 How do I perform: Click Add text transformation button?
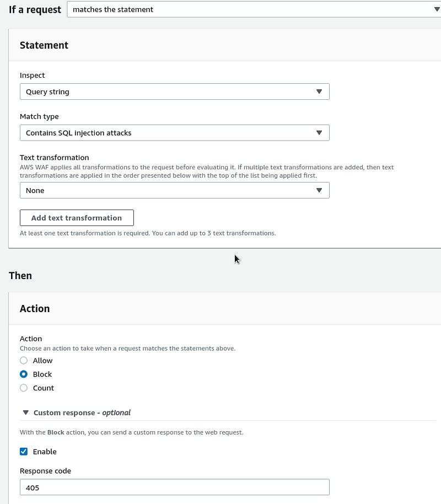click(x=77, y=218)
